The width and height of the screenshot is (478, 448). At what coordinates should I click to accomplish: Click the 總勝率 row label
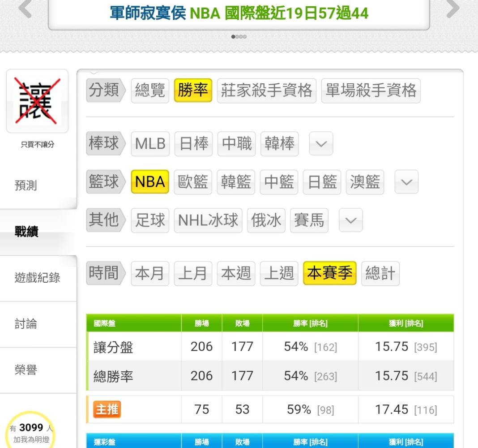pyautogui.click(x=113, y=376)
